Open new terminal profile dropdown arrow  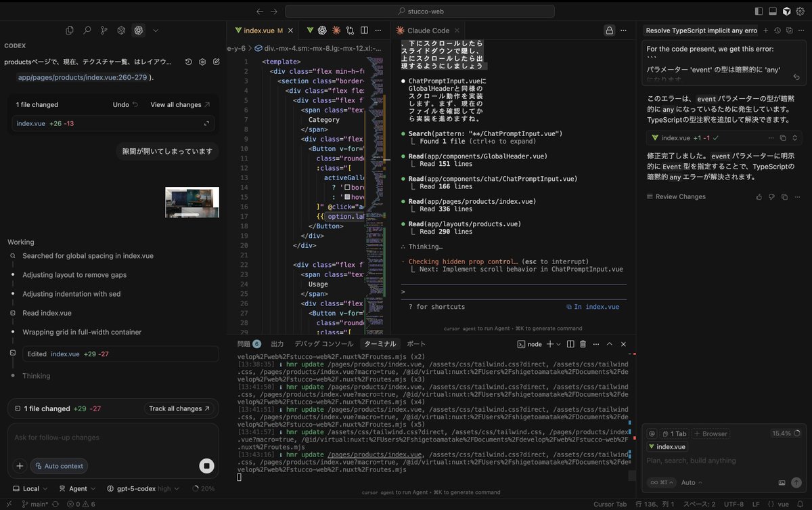[558, 344]
